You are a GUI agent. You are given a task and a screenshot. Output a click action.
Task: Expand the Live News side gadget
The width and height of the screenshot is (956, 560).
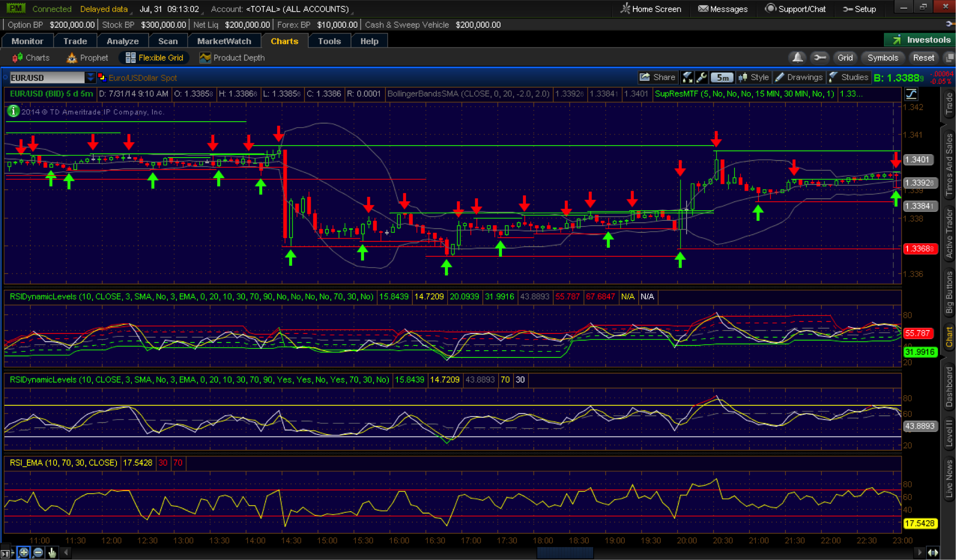point(949,479)
